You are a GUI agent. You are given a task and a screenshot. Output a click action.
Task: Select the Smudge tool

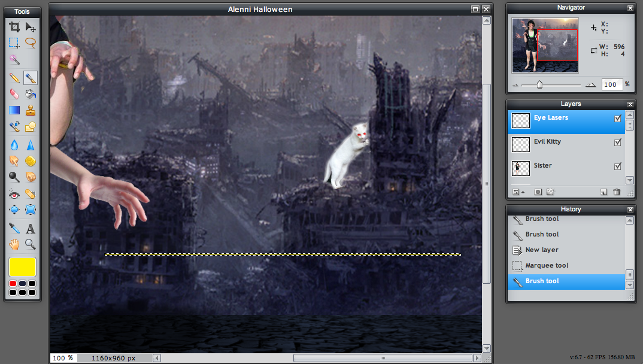coord(14,160)
